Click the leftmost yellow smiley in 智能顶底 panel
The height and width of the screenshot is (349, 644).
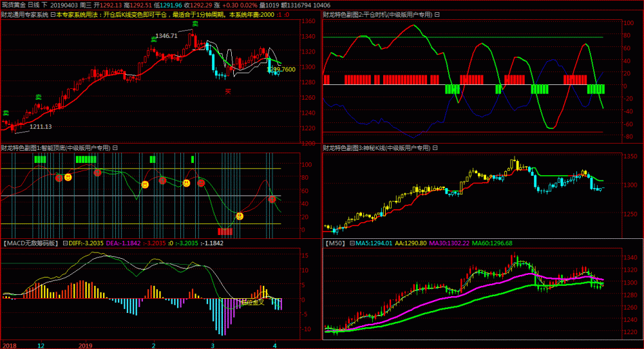point(68,177)
